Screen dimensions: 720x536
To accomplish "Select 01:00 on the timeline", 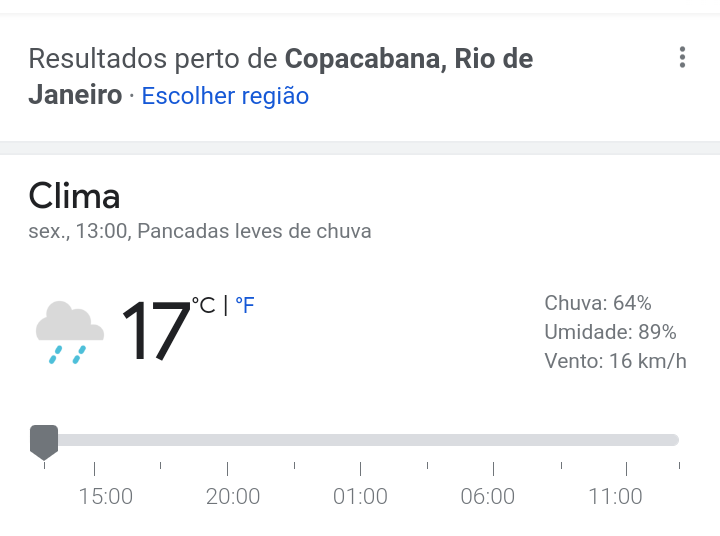I will pos(360,496).
